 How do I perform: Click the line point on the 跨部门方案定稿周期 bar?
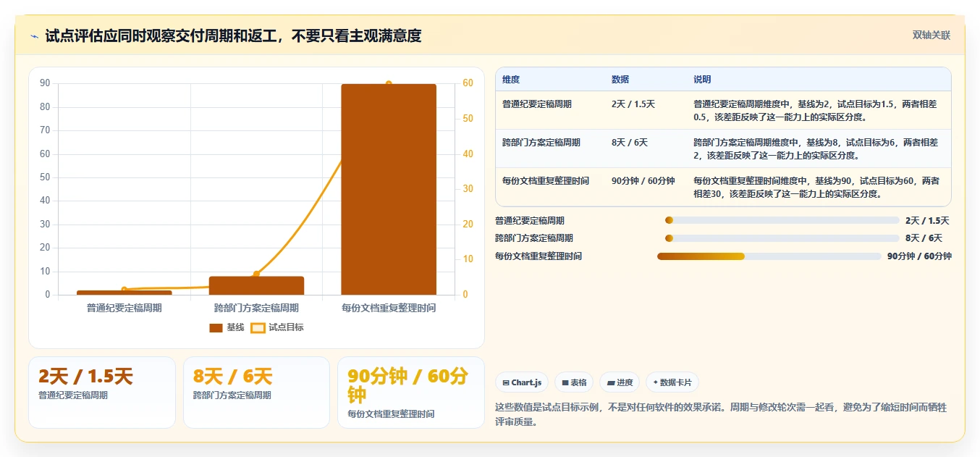point(256,274)
